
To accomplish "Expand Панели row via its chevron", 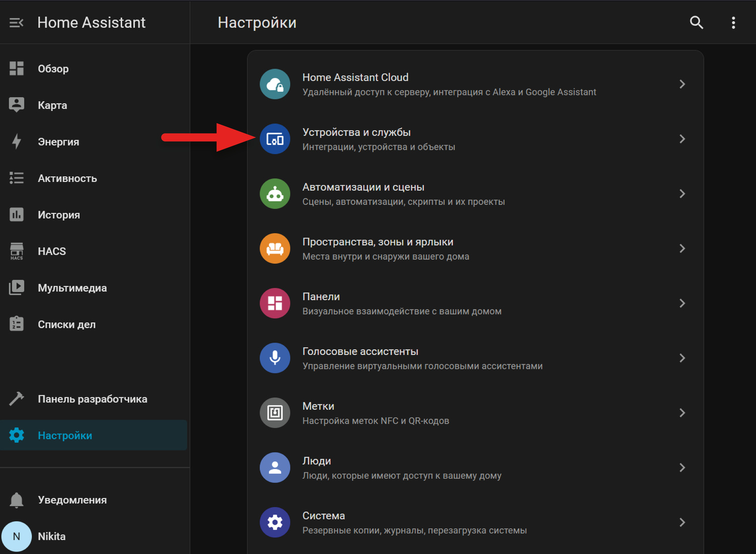I will click(x=682, y=303).
